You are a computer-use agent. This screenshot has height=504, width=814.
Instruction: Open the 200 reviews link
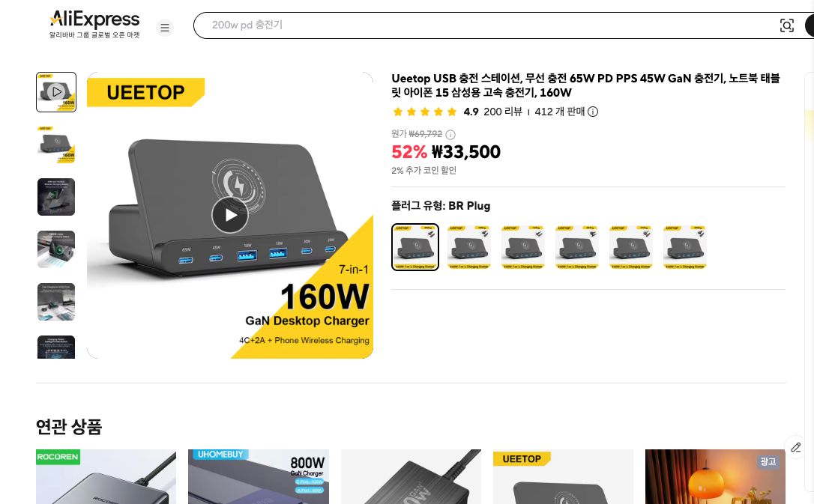pos(502,112)
